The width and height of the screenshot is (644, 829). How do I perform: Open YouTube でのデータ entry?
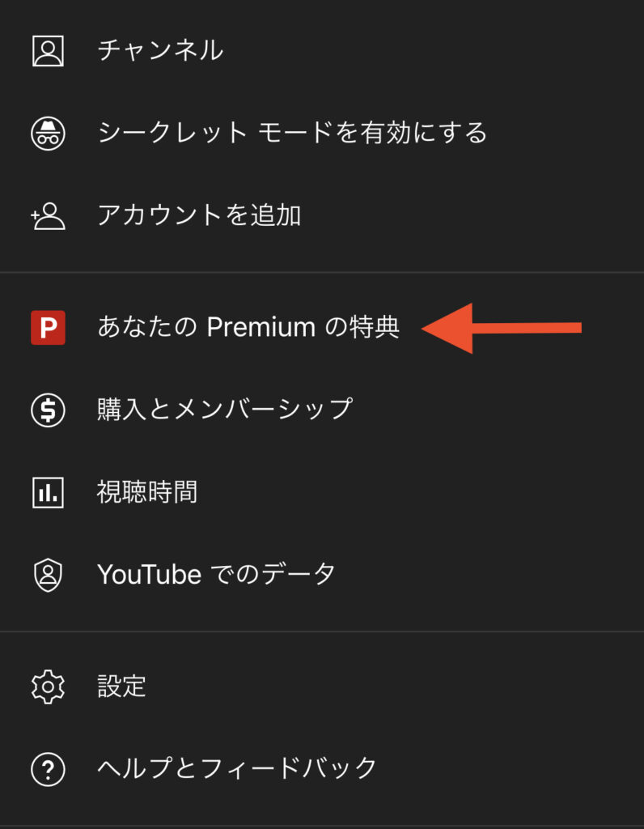tap(217, 574)
